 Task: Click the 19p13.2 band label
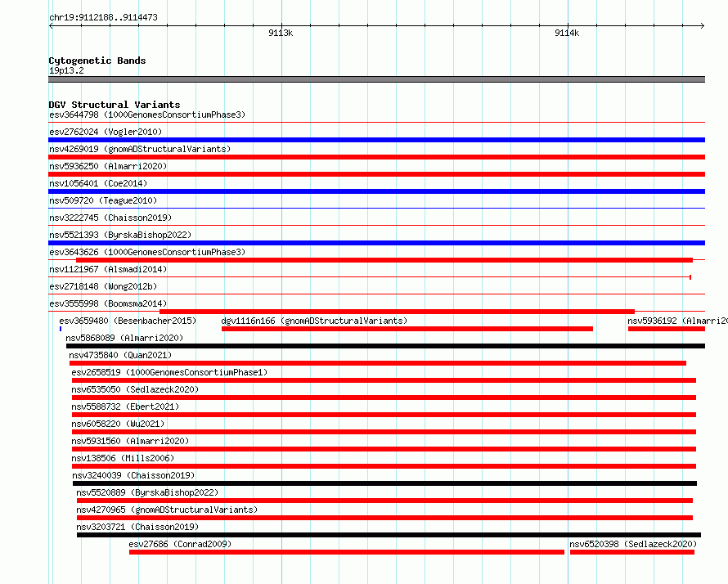66,70
